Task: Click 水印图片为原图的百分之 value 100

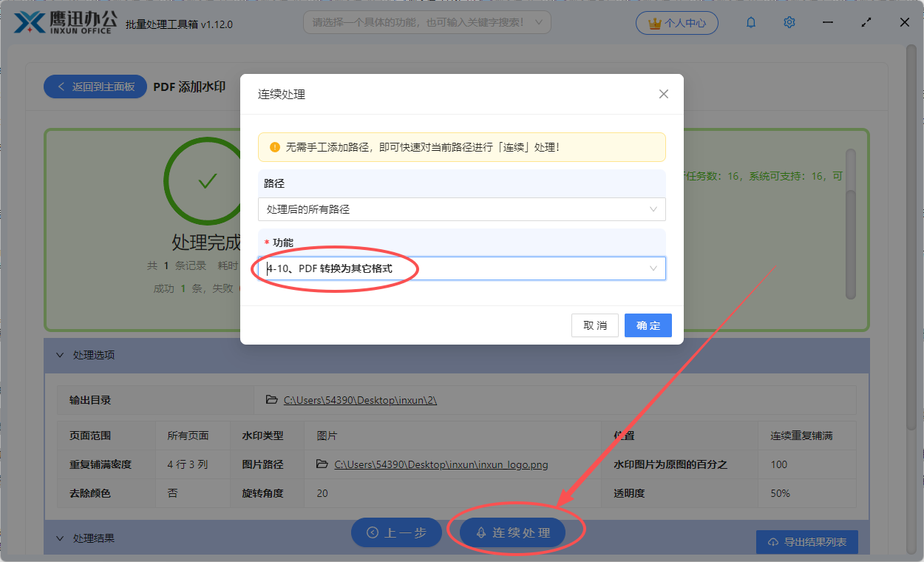Action: [x=778, y=464]
